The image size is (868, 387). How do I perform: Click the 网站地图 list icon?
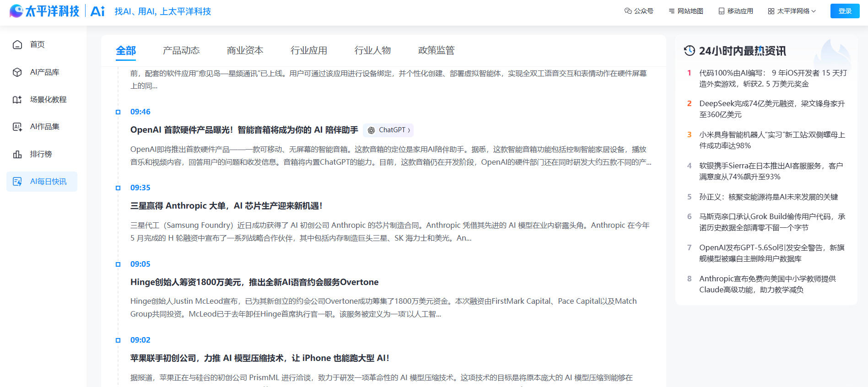click(672, 11)
